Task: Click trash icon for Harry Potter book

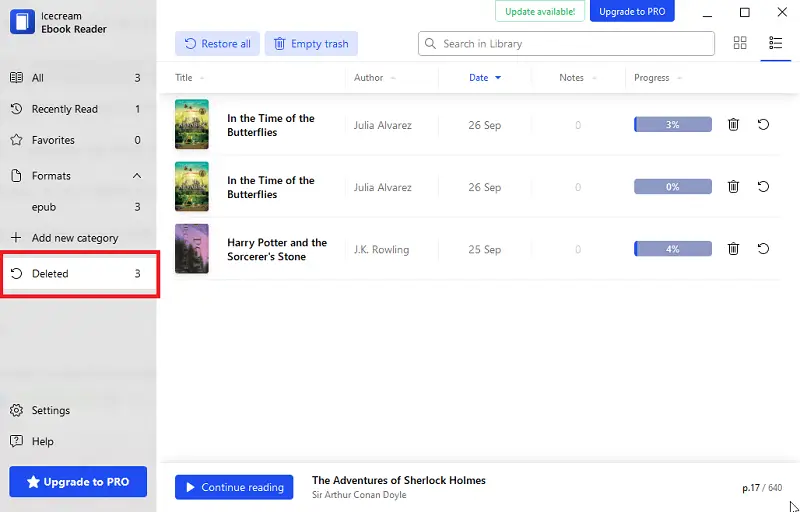Action: (733, 249)
